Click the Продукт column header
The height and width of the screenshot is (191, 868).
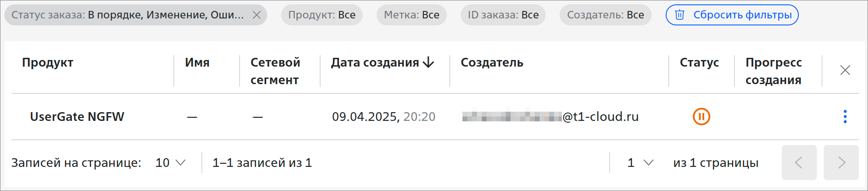pyautogui.click(x=48, y=63)
